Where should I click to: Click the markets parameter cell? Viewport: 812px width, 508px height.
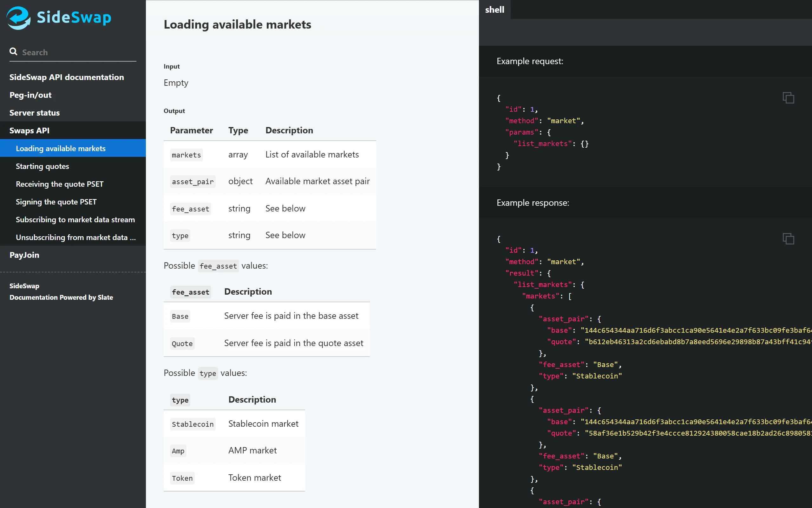(186, 155)
